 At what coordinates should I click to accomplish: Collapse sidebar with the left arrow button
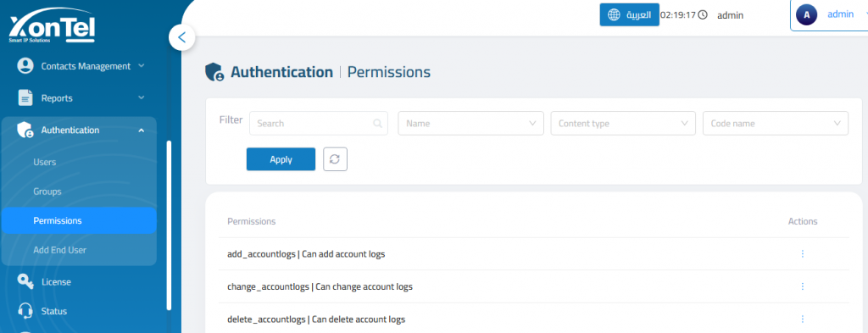181,37
